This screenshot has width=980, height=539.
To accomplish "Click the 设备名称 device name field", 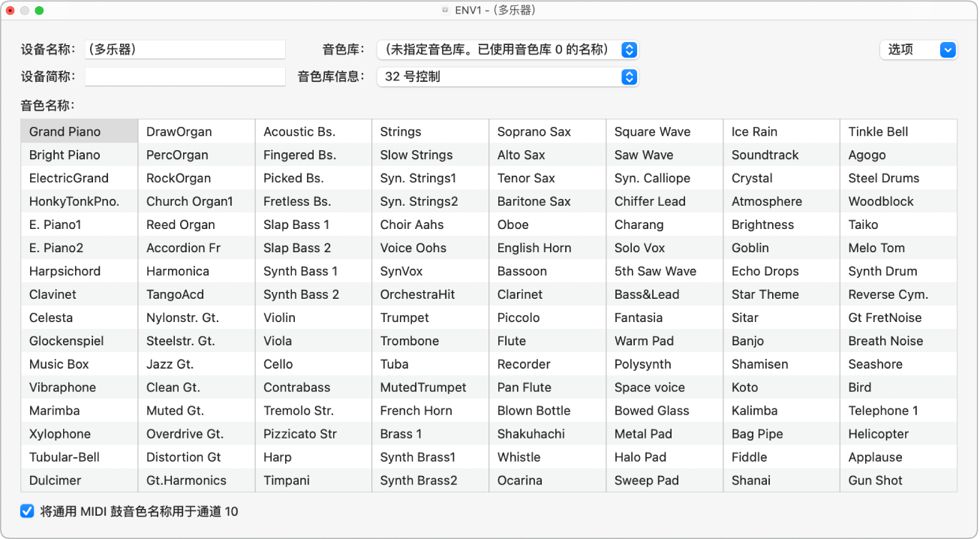I will point(185,50).
